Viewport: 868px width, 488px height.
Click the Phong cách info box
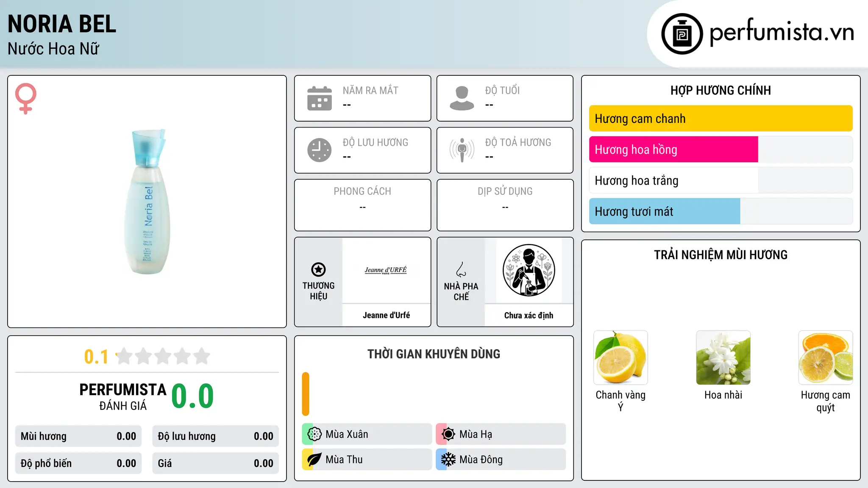[x=362, y=205]
